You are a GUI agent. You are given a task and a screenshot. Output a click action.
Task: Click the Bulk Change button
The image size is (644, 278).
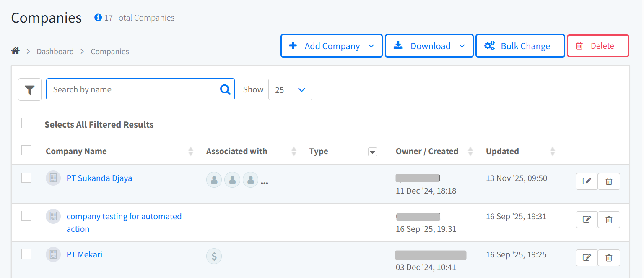(x=520, y=46)
